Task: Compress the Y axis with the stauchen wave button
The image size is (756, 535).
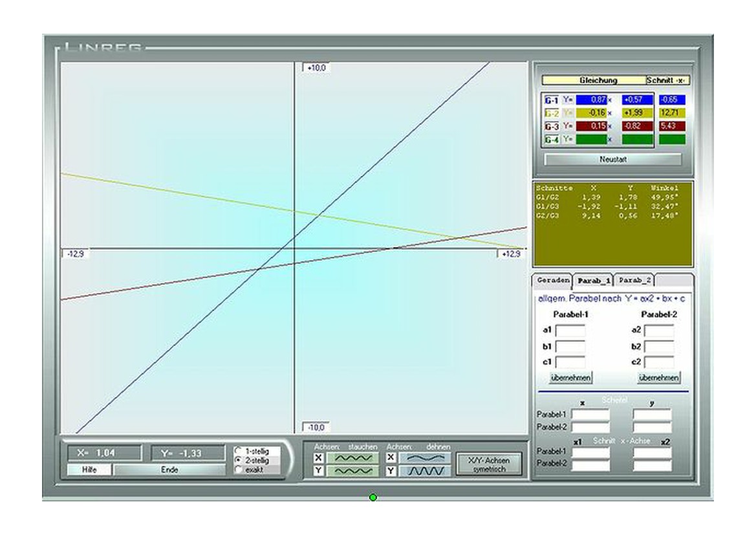Action: point(352,472)
